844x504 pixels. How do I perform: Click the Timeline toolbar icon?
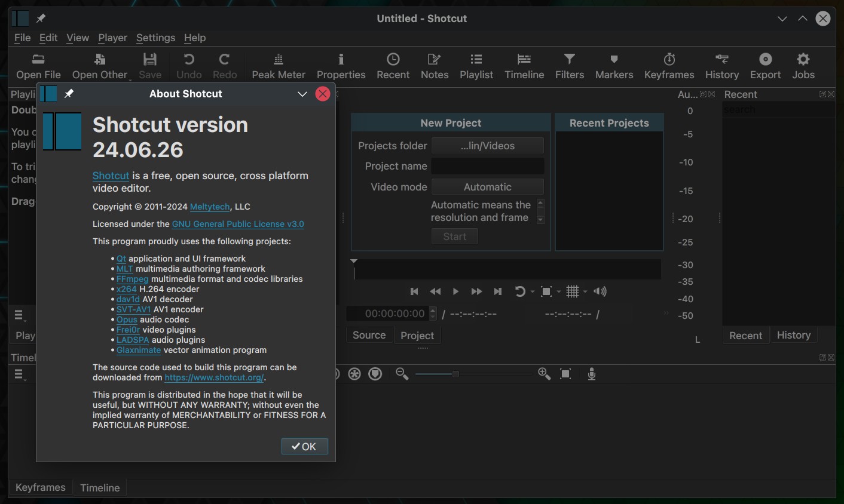[x=524, y=59]
